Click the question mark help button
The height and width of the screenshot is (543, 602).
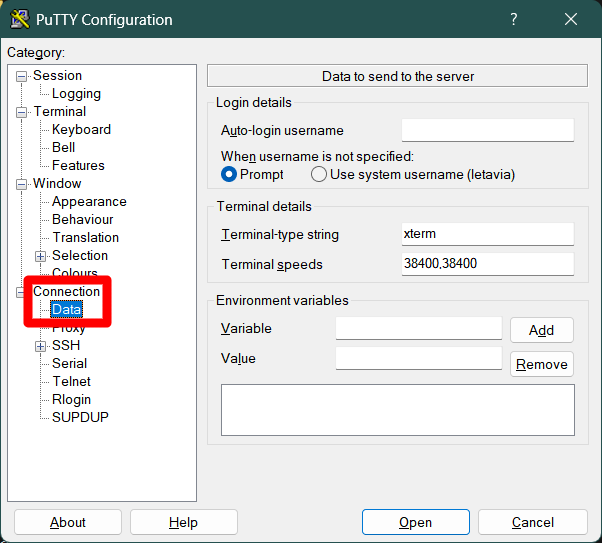[514, 19]
